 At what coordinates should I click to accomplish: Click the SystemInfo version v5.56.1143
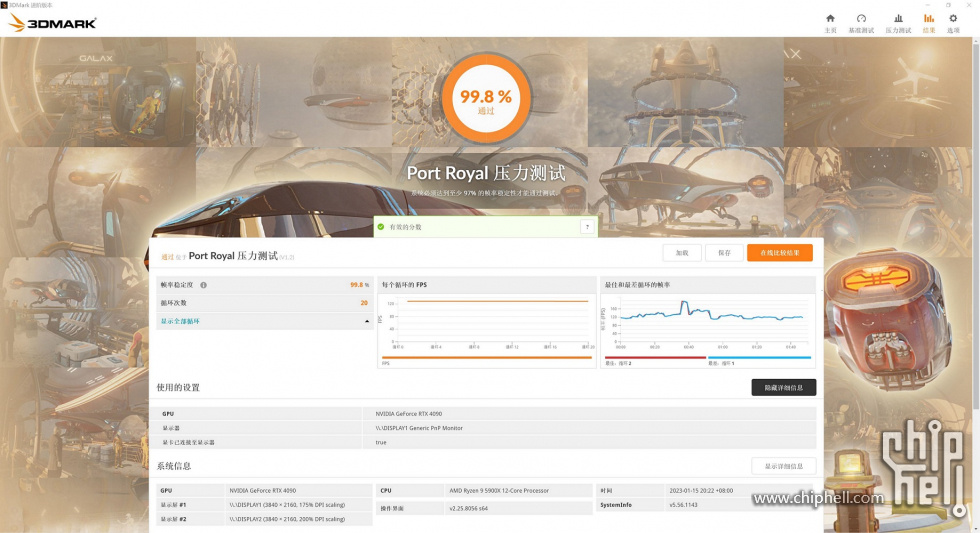tap(682, 505)
